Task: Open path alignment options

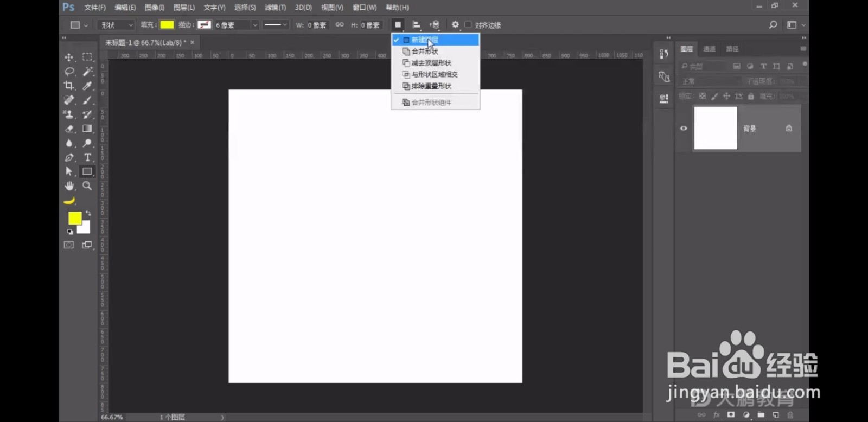Action: [416, 25]
